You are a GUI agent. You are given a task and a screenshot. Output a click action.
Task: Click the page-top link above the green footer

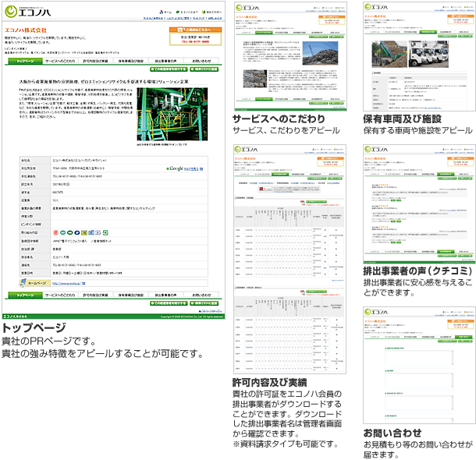(211, 311)
